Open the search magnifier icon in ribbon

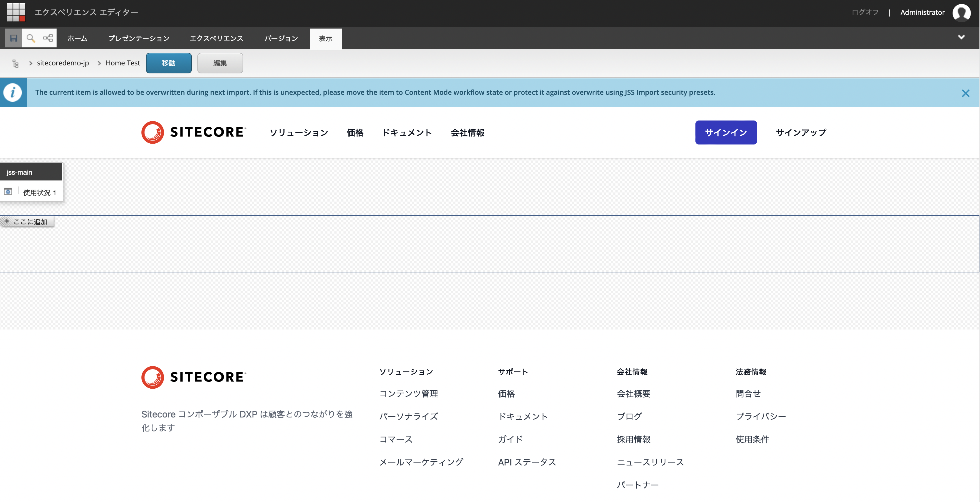[x=31, y=38]
